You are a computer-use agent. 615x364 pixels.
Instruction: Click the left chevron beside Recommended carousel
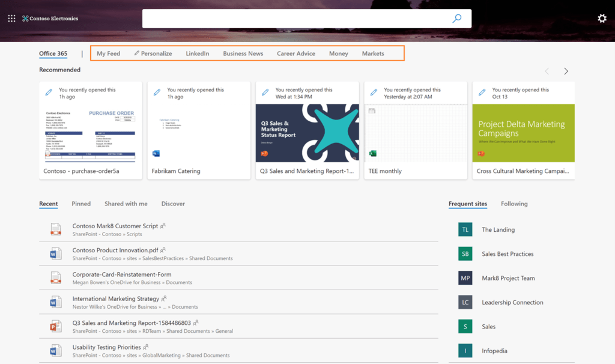[x=547, y=70]
